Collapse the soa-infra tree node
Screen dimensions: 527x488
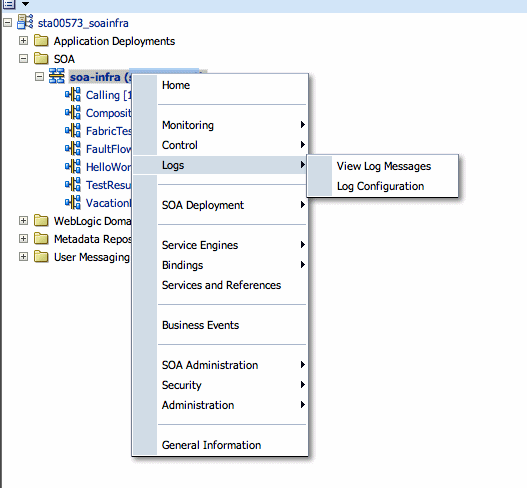[39, 77]
